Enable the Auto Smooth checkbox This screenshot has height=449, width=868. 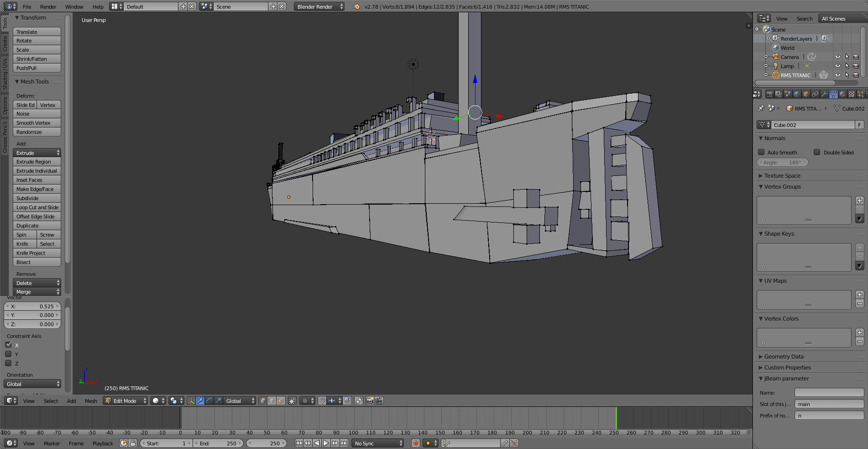[x=761, y=152]
